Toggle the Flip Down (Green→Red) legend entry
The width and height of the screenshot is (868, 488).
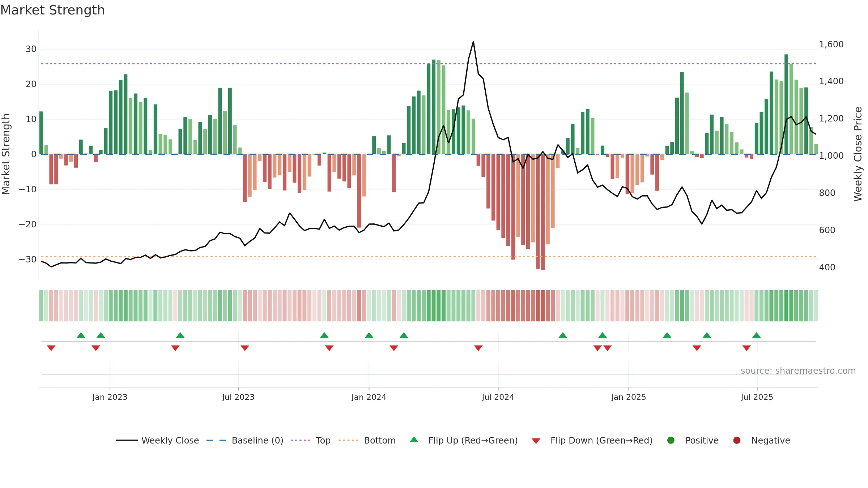(592, 440)
